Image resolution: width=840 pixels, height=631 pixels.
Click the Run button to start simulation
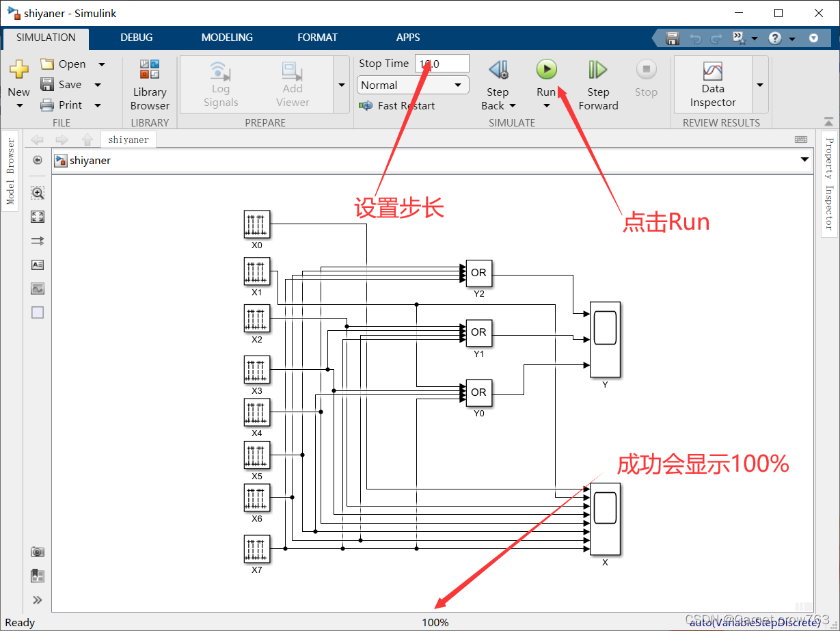click(x=547, y=68)
